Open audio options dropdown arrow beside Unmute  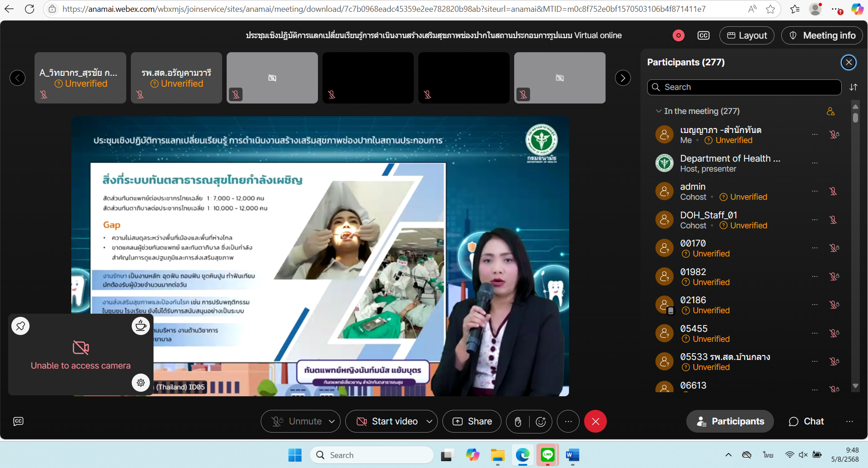pos(332,422)
